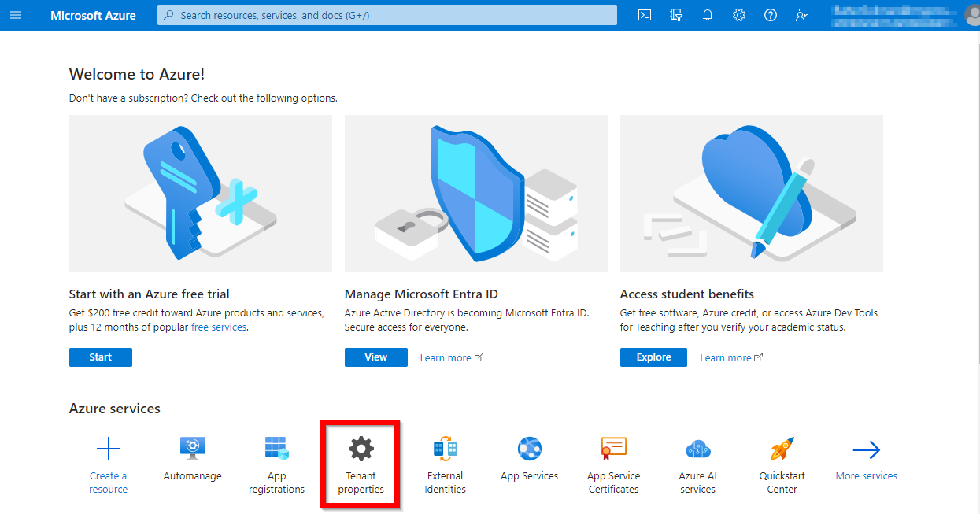The width and height of the screenshot is (980, 514).
Task: Open the Tenant properties gear icon
Action: point(361,449)
